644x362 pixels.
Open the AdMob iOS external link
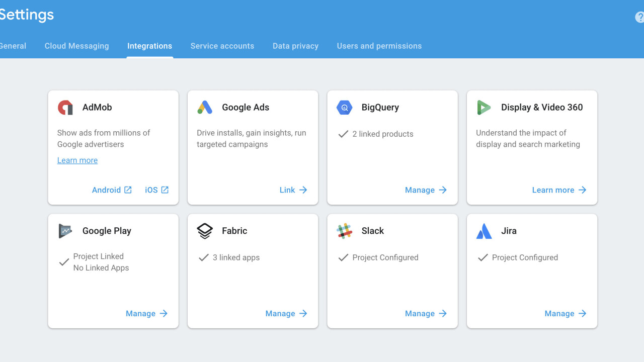tap(156, 190)
